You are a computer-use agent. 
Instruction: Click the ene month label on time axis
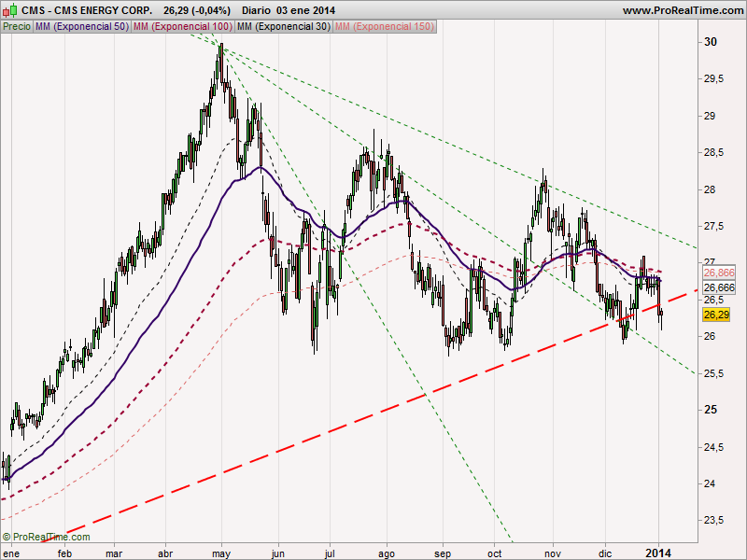click(x=11, y=553)
